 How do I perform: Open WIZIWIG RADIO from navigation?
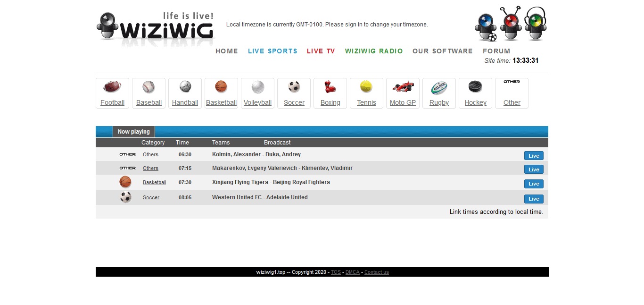[x=374, y=51]
